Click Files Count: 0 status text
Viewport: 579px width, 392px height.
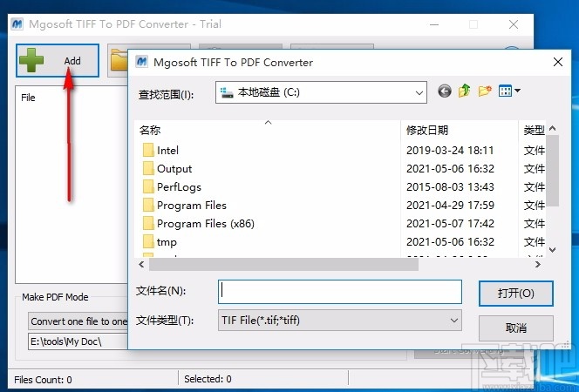coord(43,380)
